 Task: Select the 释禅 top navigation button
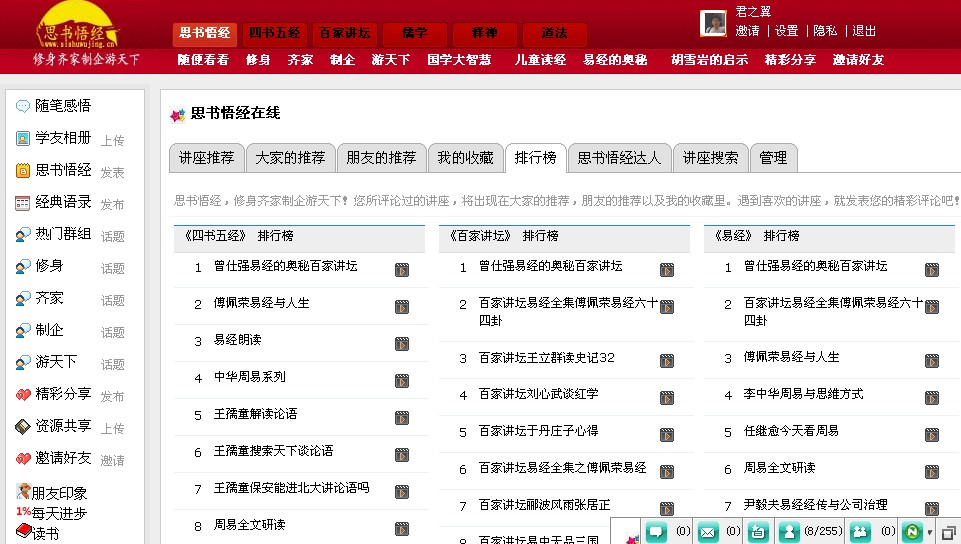(484, 33)
